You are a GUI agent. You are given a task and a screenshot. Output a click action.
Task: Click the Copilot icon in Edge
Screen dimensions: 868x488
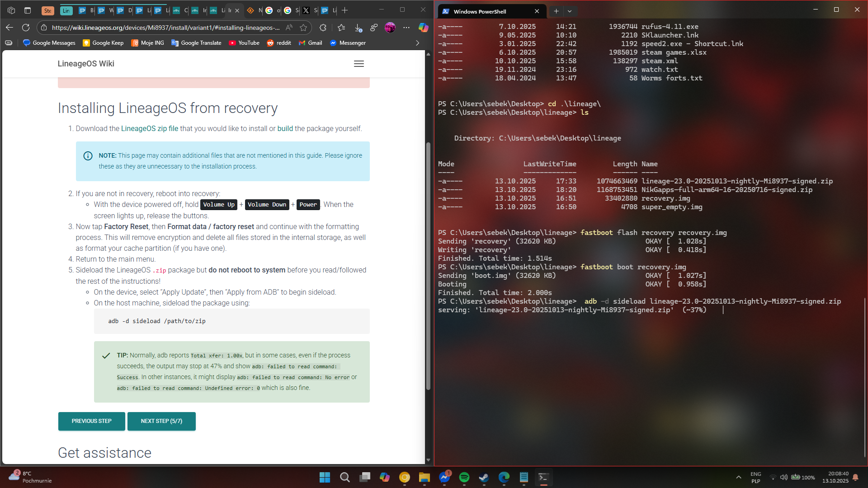[x=423, y=28]
